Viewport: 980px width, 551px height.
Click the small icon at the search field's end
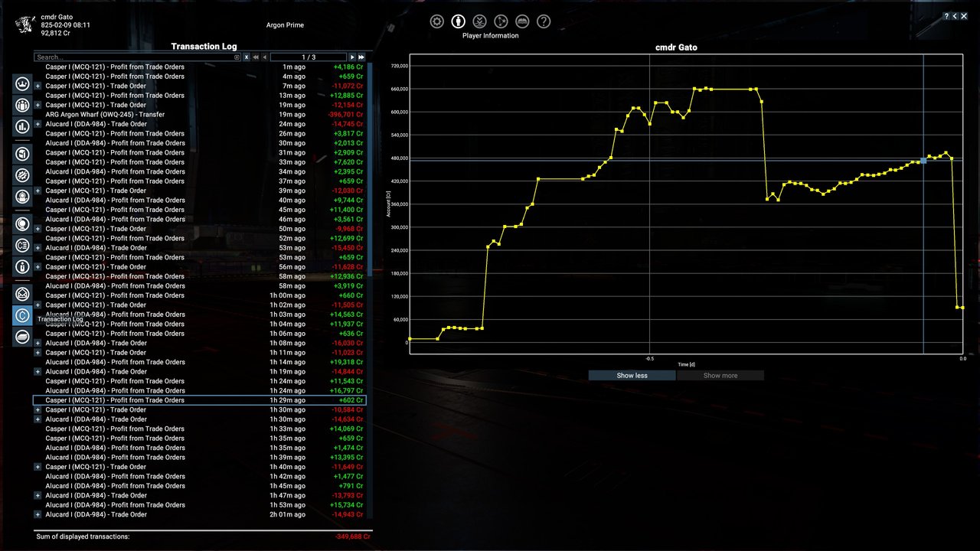(x=237, y=57)
